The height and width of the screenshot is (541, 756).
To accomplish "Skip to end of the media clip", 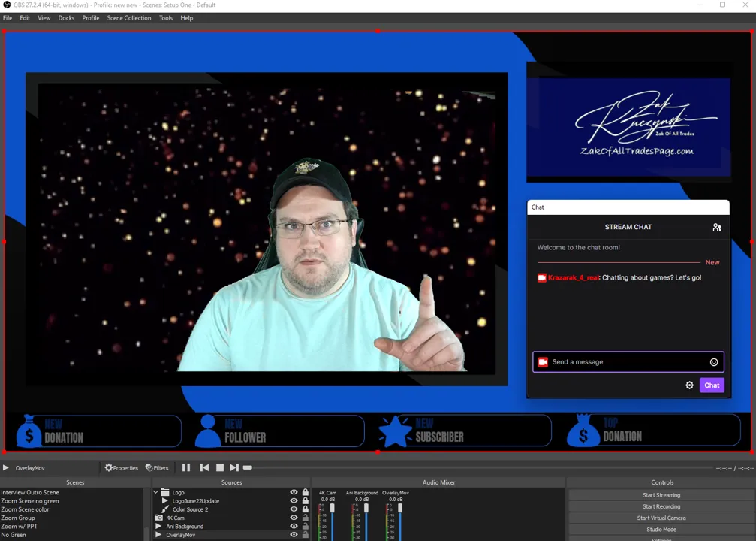I will tap(234, 467).
